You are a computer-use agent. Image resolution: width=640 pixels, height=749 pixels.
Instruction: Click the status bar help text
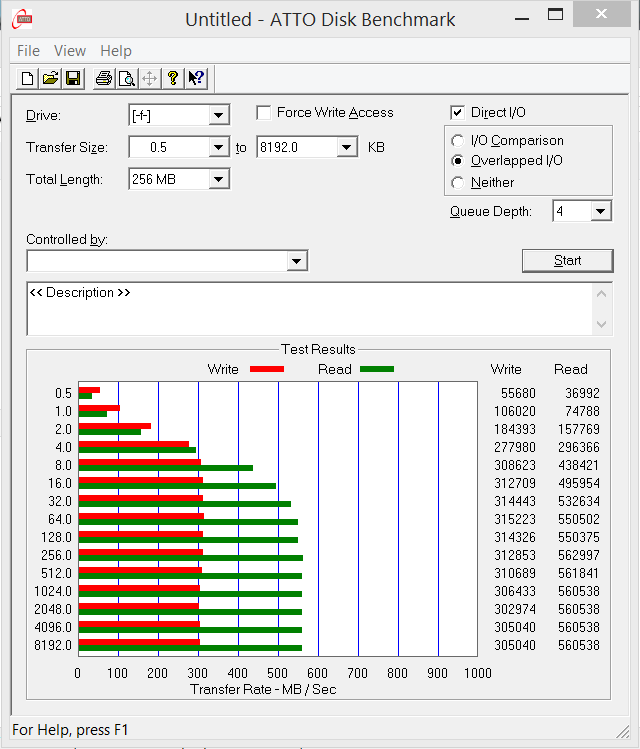point(70,730)
